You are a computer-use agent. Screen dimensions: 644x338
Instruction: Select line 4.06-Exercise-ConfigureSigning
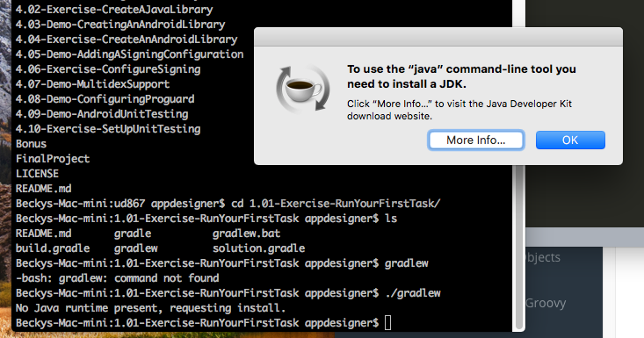(x=108, y=68)
